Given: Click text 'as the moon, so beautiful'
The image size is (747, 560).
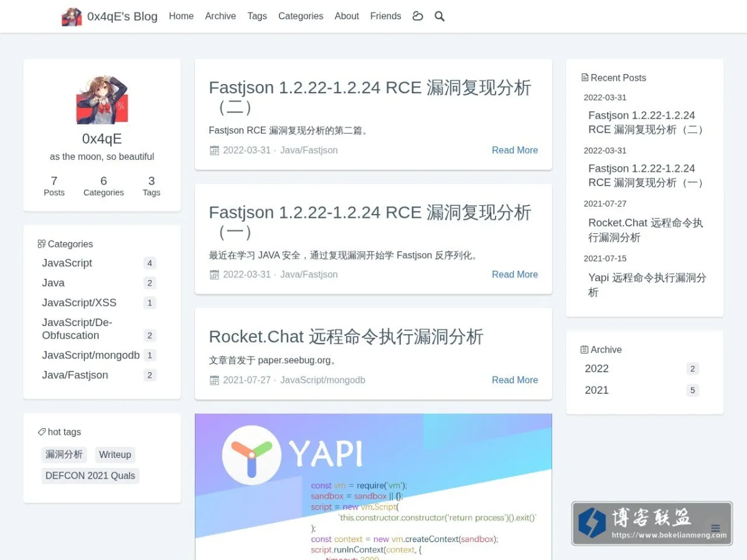Looking at the screenshot, I should [102, 157].
